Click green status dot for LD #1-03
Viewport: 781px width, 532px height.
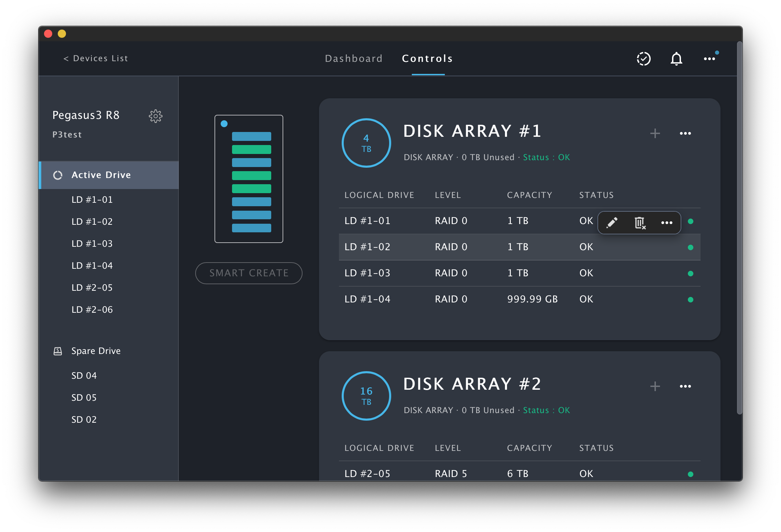pyautogui.click(x=690, y=274)
